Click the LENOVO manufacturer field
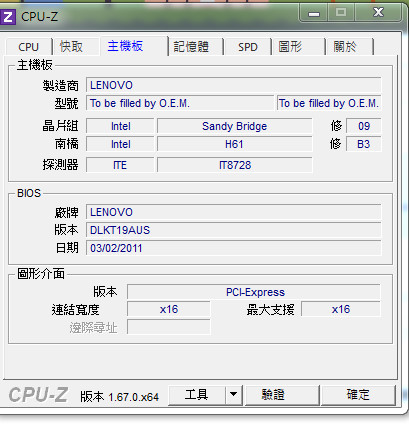This screenshot has width=409, height=430. tap(233, 85)
